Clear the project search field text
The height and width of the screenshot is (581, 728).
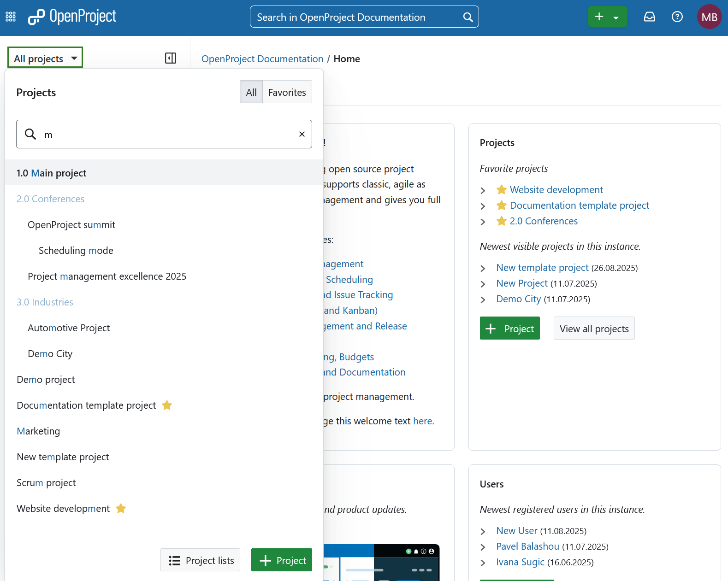pos(302,134)
